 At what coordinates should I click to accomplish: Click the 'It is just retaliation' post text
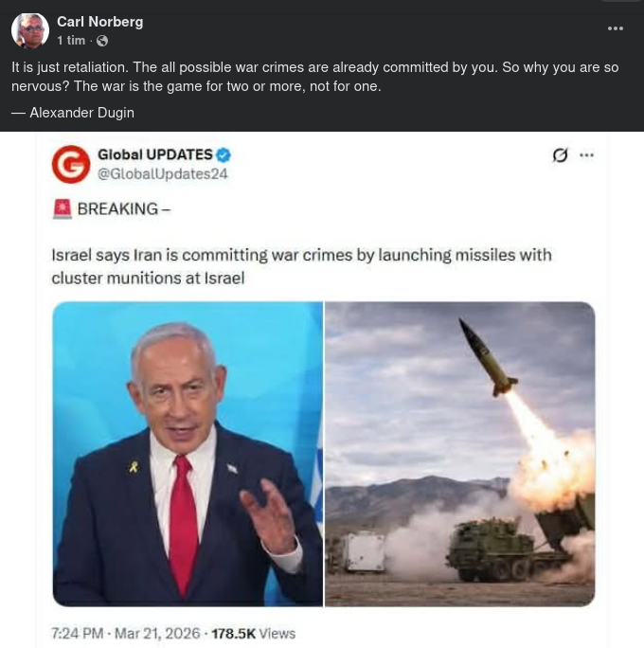point(314,77)
